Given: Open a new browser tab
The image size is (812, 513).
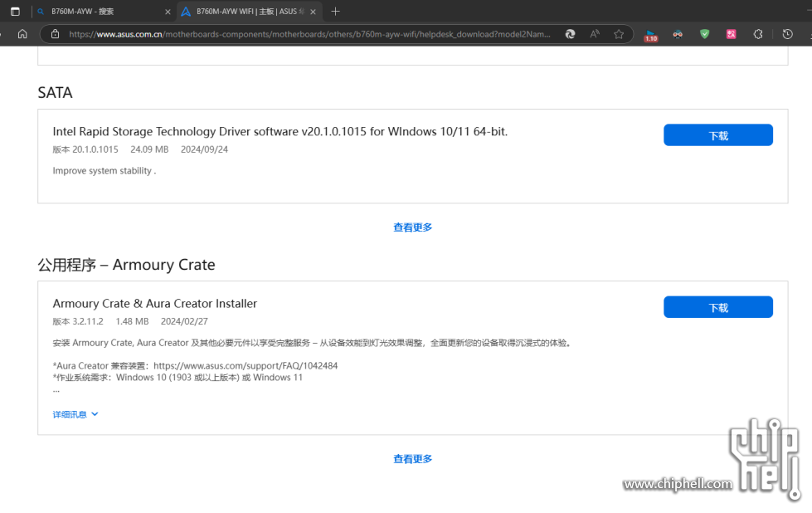Looking at the screenshot, I should (336, 12).
